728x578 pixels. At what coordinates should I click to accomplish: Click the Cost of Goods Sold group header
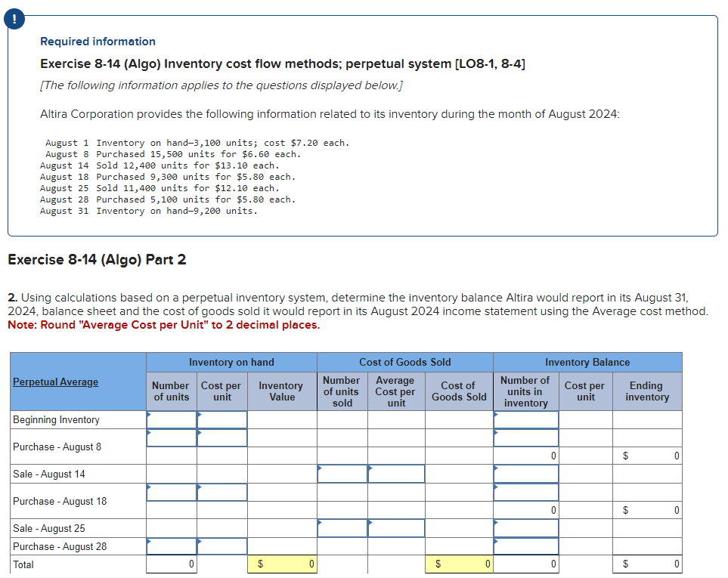tap(405, 363)
